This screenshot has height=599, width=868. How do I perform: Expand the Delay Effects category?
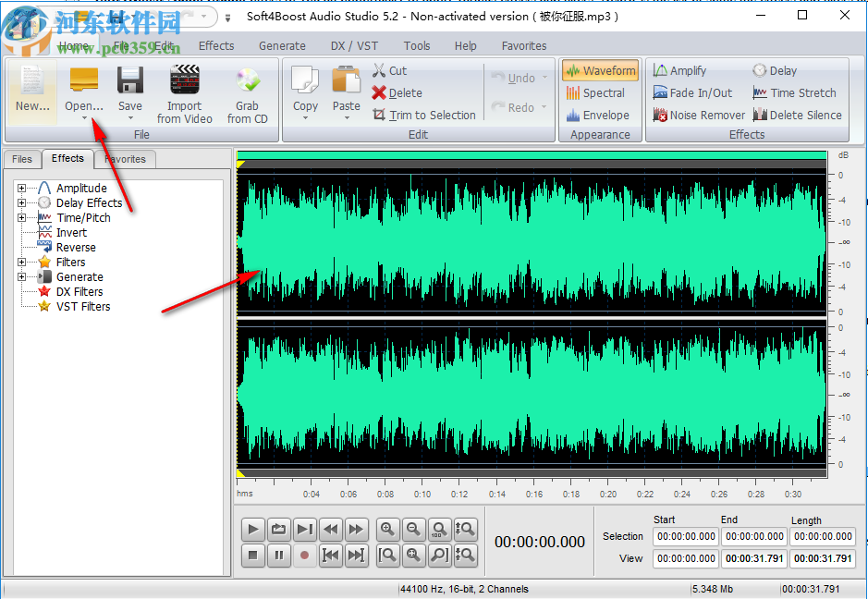coord(20,202)
